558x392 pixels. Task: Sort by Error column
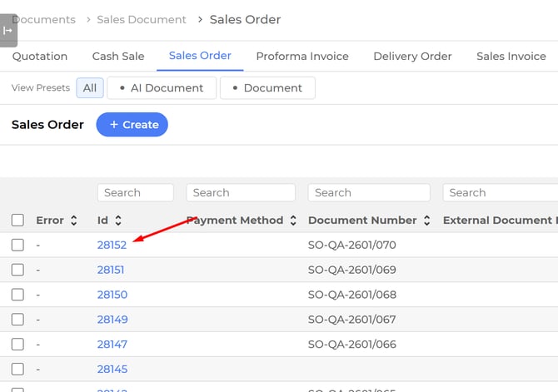(x=74, y=221)
